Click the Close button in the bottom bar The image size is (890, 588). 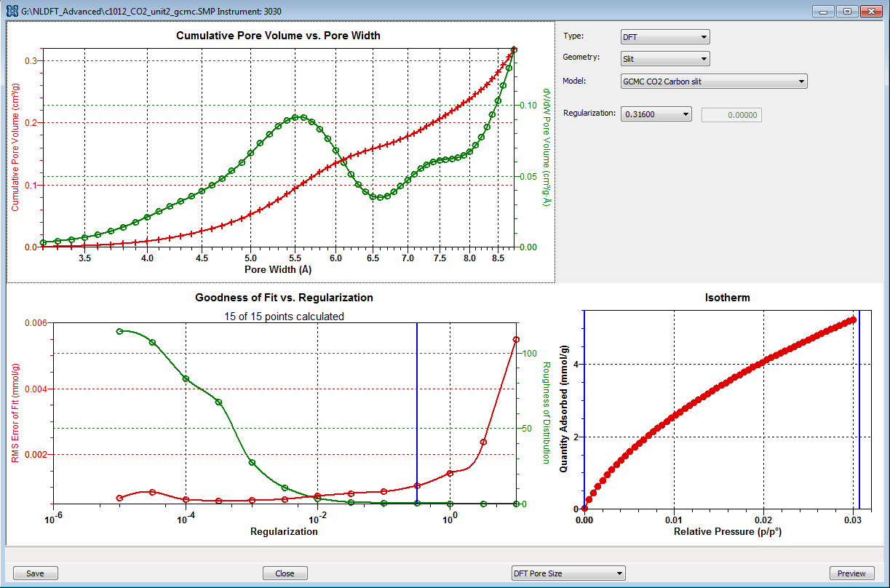[x=285, y=573]
